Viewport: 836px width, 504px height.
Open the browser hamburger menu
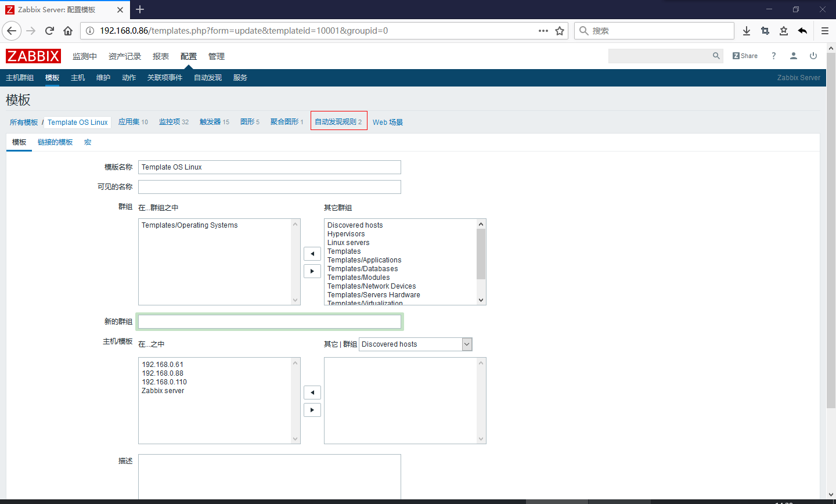(x=824, y=31)
